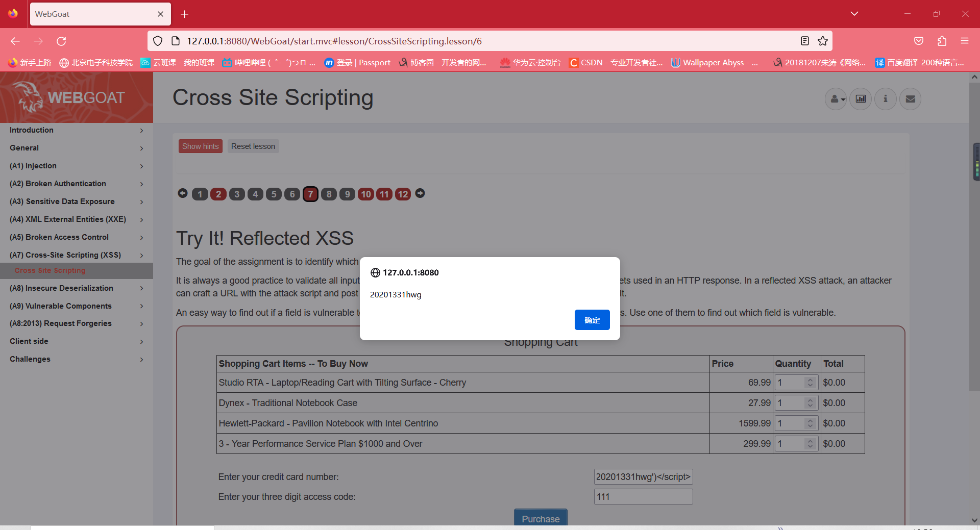Jump to lesson page 3

[237, 194]
